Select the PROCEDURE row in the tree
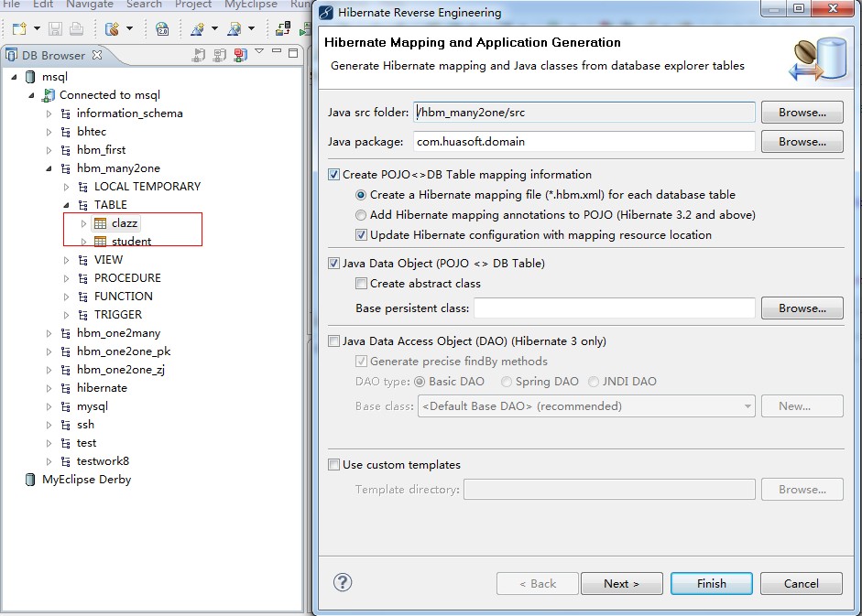Viewport: 862px width, 616px height. pos(127,278)
